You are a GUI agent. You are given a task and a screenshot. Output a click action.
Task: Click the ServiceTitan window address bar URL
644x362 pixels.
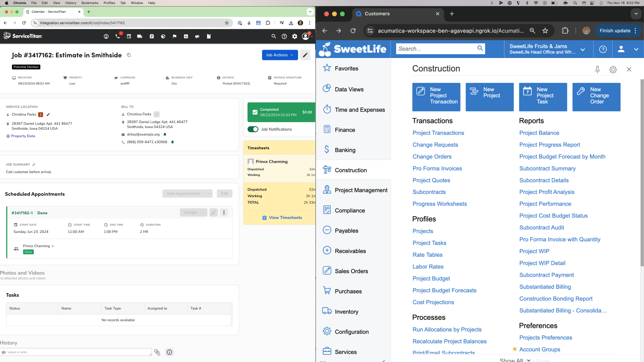pyautogui.click(x=82, y=23)
